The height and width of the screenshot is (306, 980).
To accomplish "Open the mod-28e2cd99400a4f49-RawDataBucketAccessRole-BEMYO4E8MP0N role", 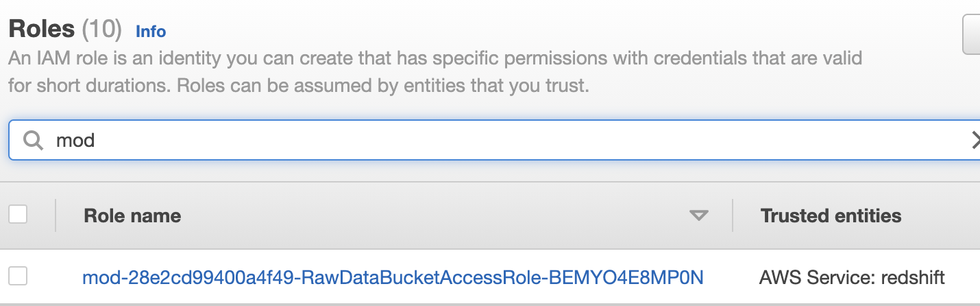I will [x=393, y=277].
